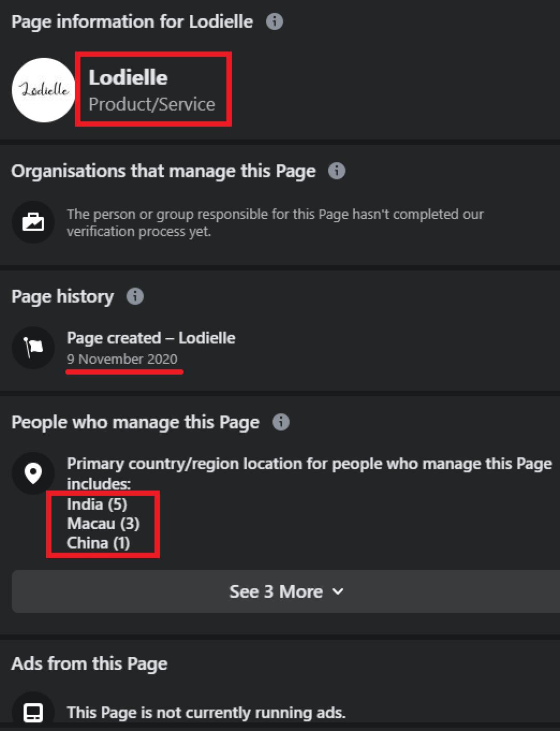The image size is (560, 731).
Task: Click the China (1) location entry
Action: click(98, 543)
